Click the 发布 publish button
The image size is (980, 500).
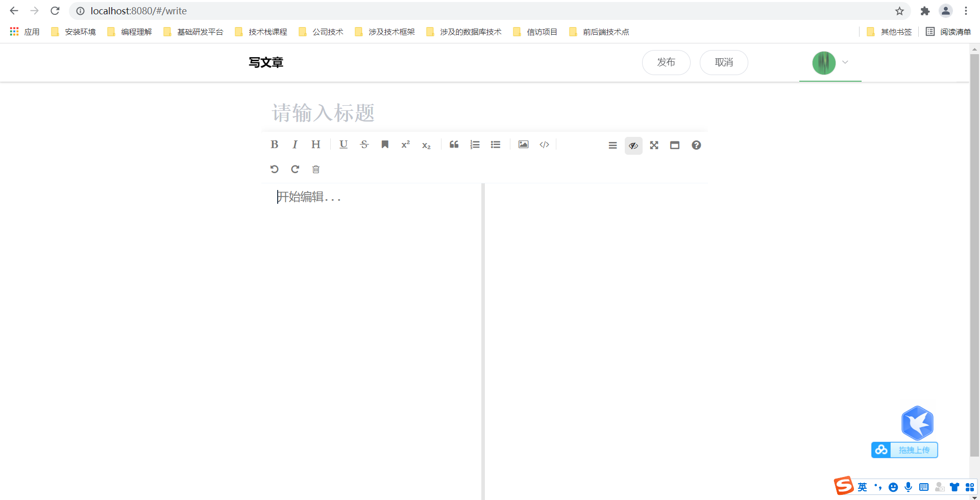click(x=666, y=62)
